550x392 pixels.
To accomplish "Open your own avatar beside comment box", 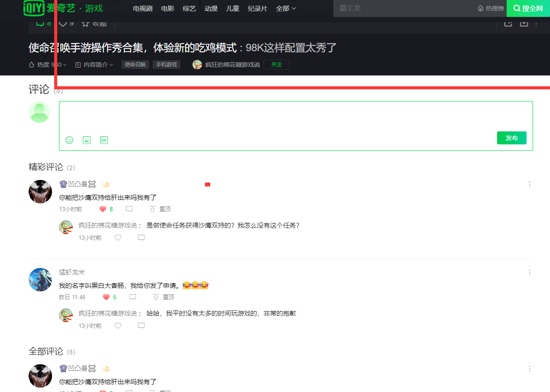I will tap(39, 112).
